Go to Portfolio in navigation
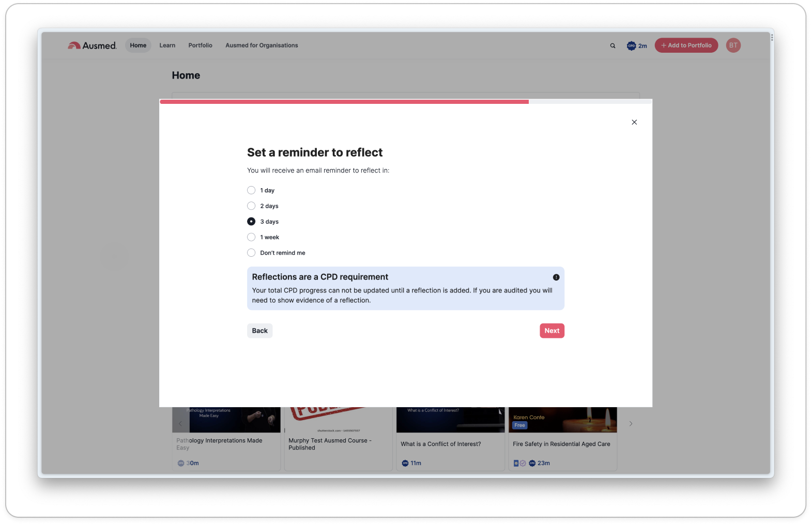 tap(201, 45)
